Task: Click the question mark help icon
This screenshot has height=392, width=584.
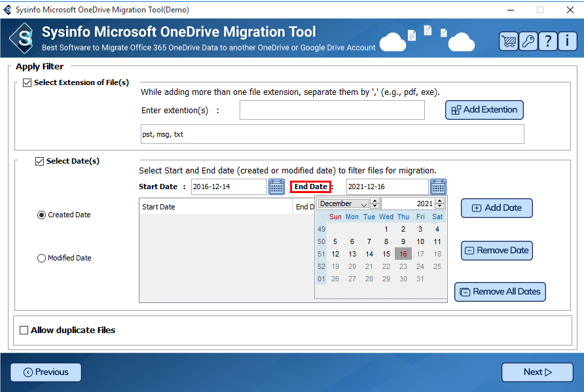Action: pos(548,41)
